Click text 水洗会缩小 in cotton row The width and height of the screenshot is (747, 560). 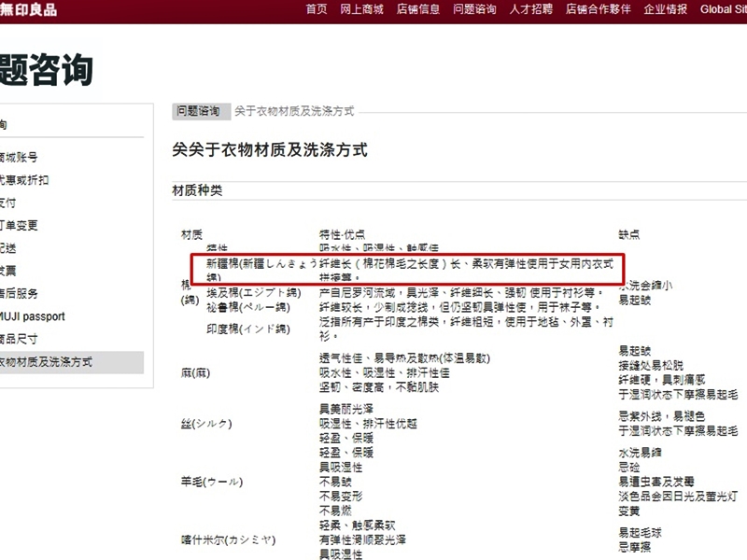[645, 286]
